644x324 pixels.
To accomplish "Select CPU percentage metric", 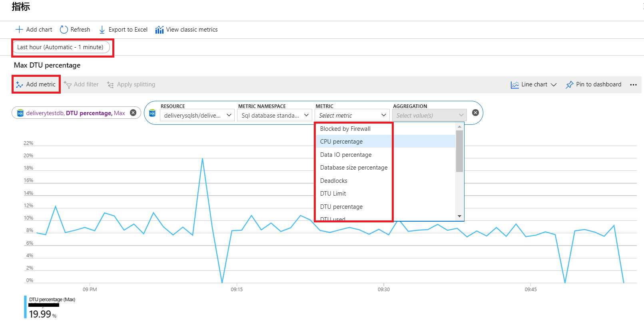I will point(386,142).
